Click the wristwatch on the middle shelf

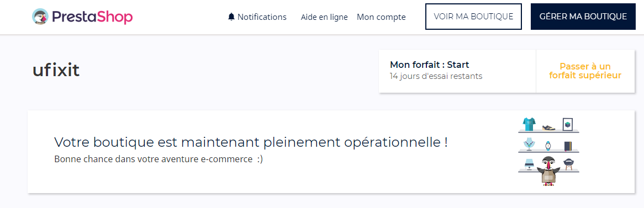click(548, 146)
